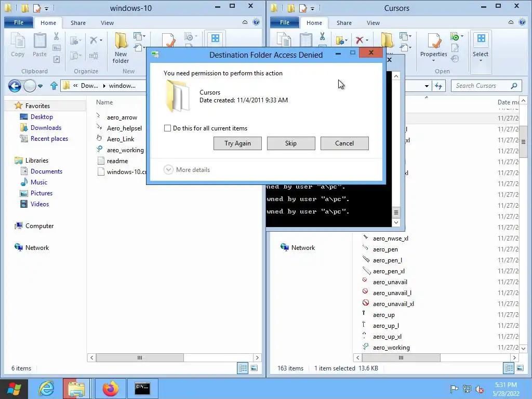This screenshot has height=399, width=532.
Task: Select Music library in windows-10 sidebar
Action: coord(38,182)
